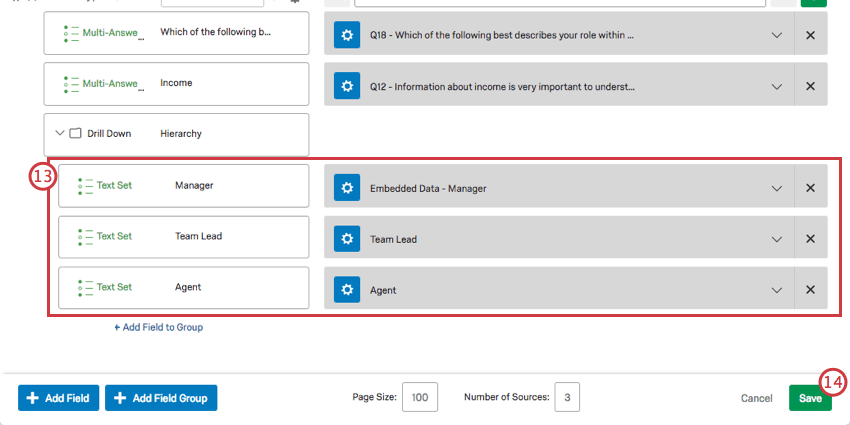850x425 pixels.
Task: Remove the Team Lead source mapping
Action: [x=810, y=239]
